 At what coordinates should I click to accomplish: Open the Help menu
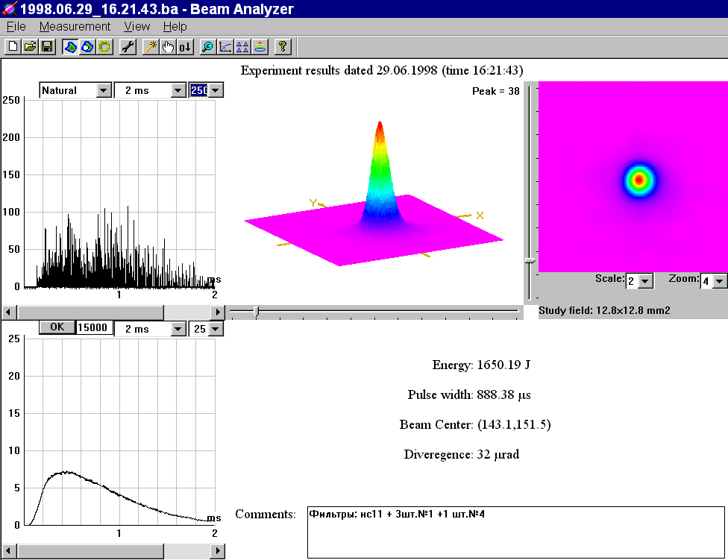(x=175, y=26)
